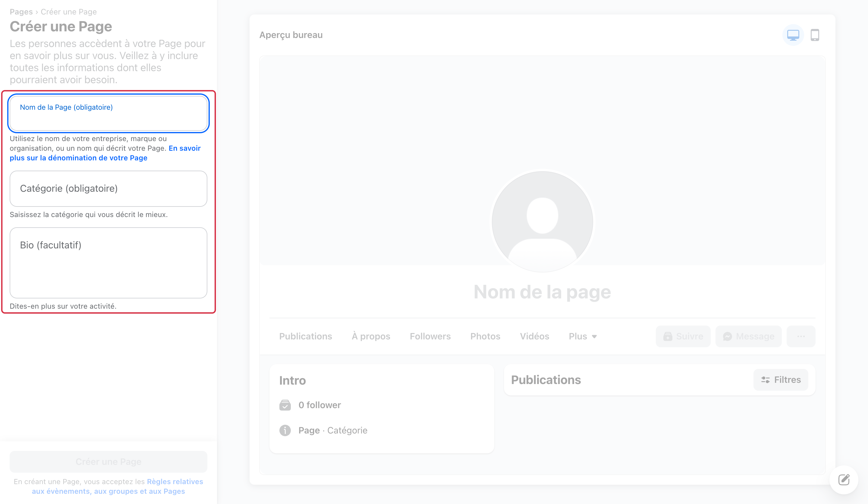Select the À propos tab
Image resolution: width=868 pixels, height=504 pixels.
coord(371,336)
